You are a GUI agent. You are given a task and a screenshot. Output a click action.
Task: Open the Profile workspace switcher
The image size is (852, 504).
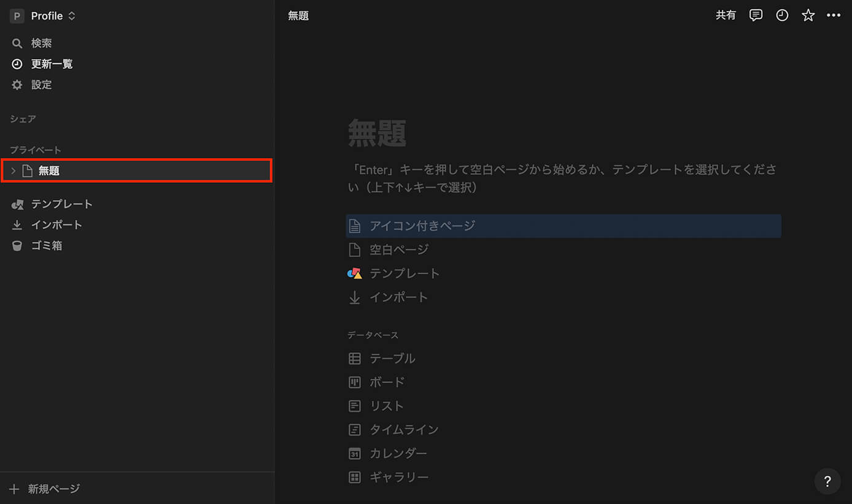[x=43, y=16]
